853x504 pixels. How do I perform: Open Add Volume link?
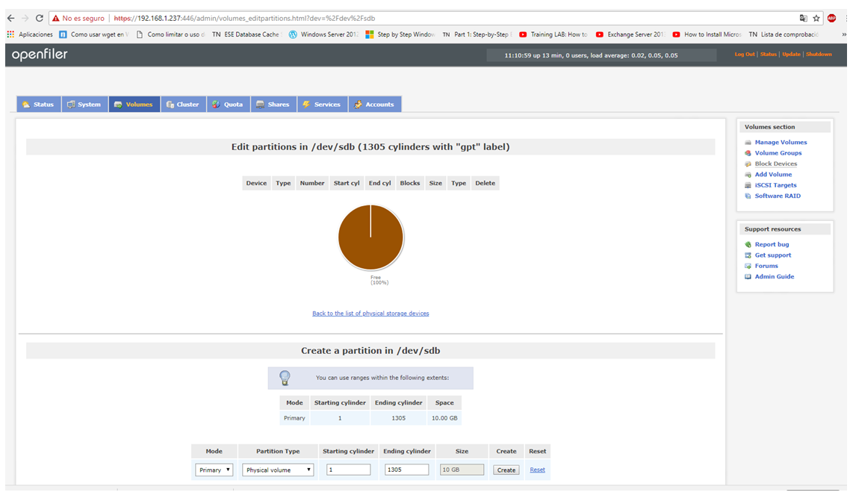pyautogui.click(x=773, y=175)
